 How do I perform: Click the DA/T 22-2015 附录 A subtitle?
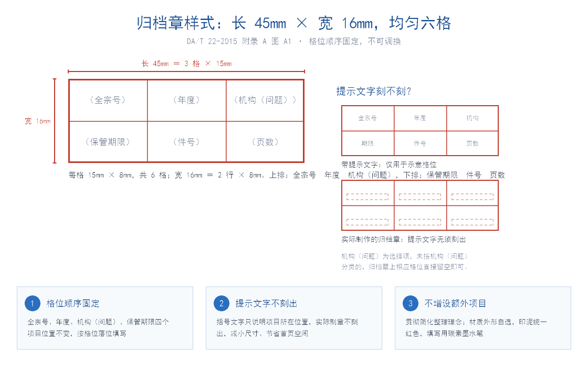(x=294, y=42)
